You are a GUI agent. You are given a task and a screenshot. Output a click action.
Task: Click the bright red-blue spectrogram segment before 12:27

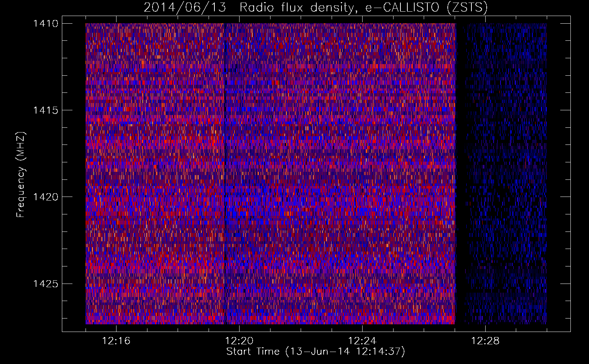[x=270, y=174]
